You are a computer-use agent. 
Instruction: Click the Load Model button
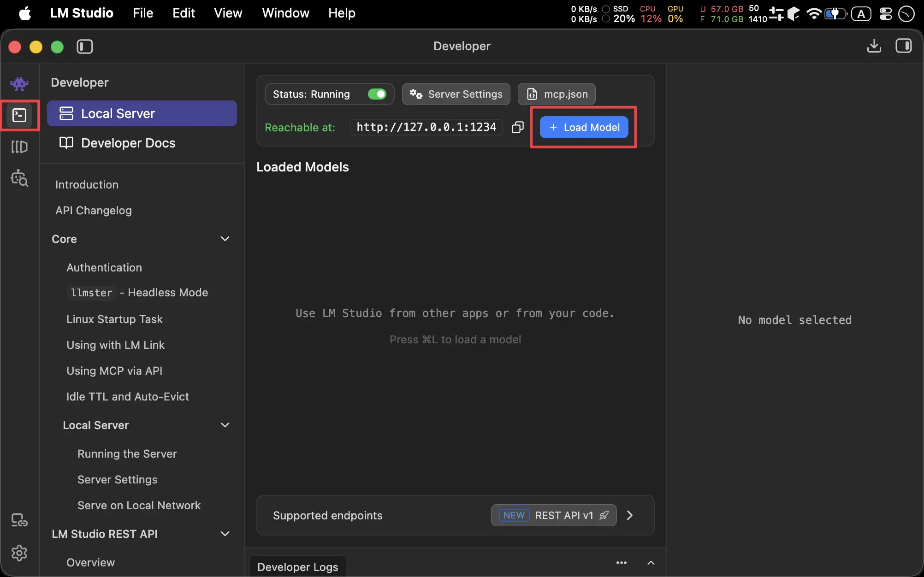(x=584, y=127)
